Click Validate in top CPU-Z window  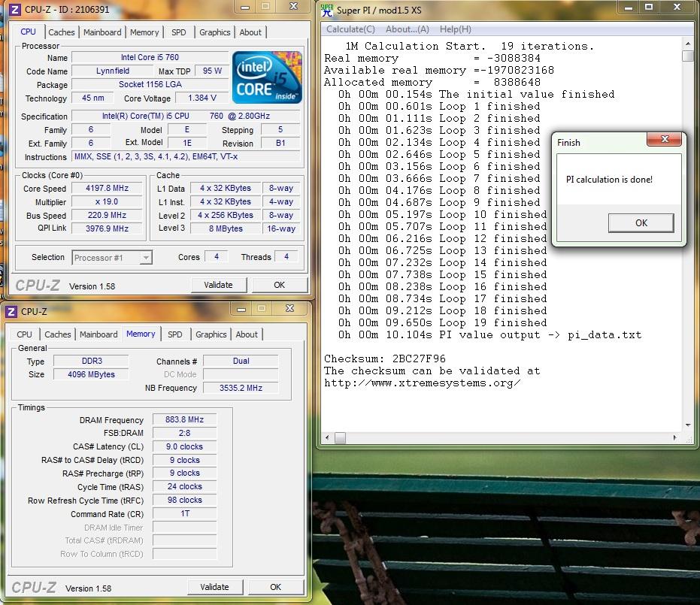point(218,285)
